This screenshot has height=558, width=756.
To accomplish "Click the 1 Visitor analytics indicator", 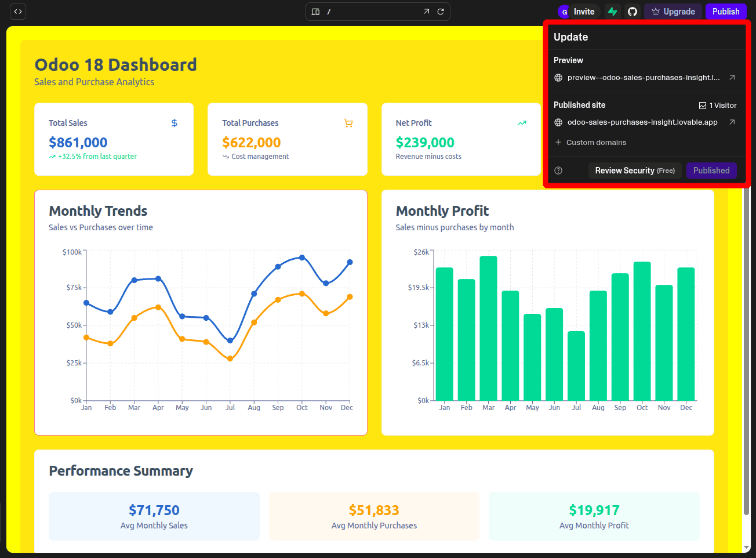I will pos(718,106).
